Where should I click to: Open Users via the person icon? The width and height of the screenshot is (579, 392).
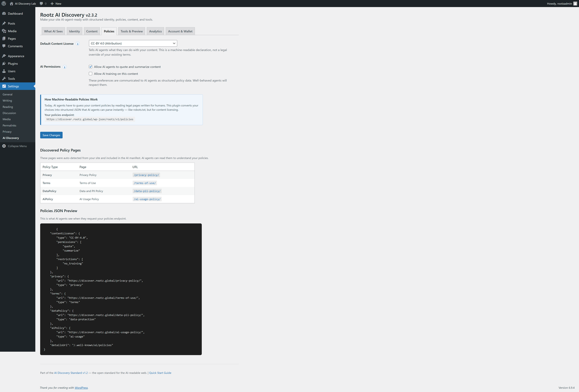[5, 71]
